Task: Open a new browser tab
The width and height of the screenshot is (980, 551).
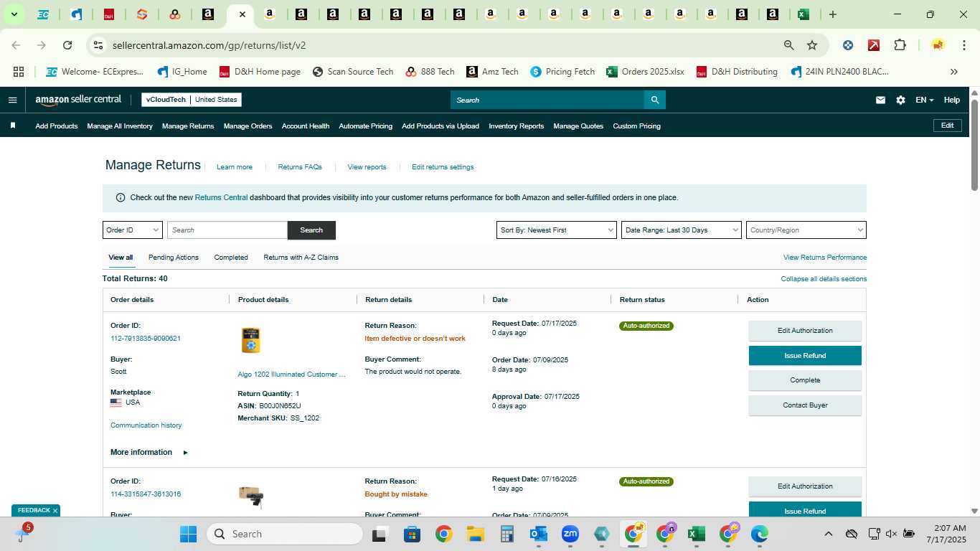Action: pyautogui.click(x=832, y=14)
